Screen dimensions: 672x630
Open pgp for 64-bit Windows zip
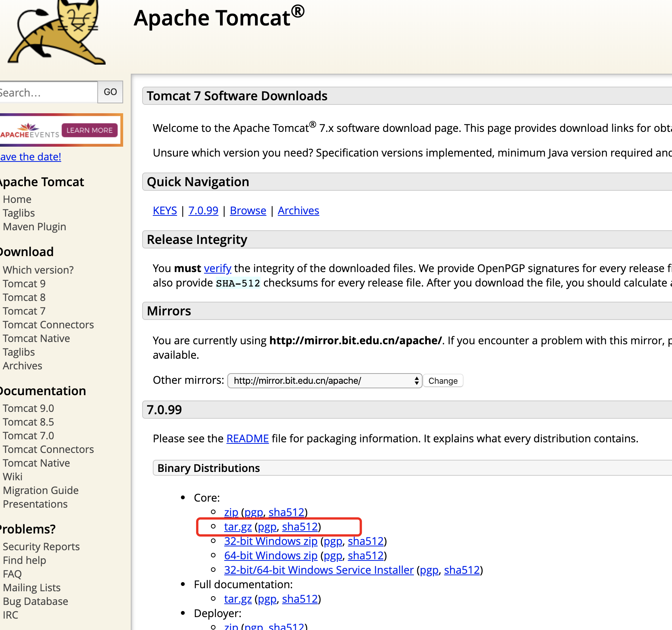tap(333, 556)
